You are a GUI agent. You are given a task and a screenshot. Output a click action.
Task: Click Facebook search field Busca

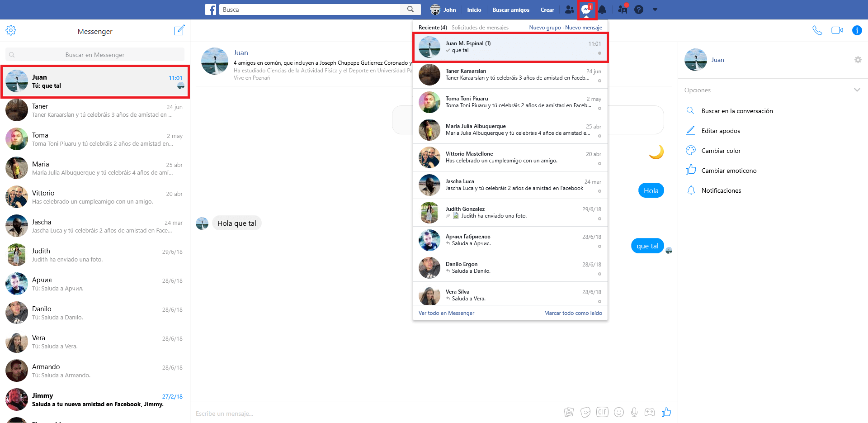pos(310,10)
